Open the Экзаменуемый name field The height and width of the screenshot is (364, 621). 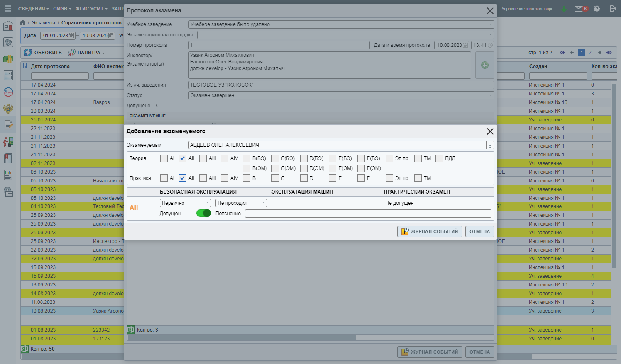pos(337,145)
